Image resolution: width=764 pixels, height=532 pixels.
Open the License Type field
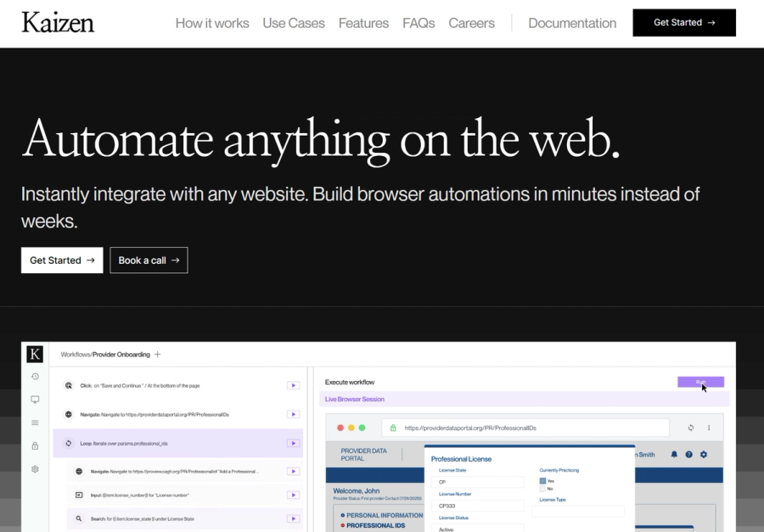click(578, 511)
